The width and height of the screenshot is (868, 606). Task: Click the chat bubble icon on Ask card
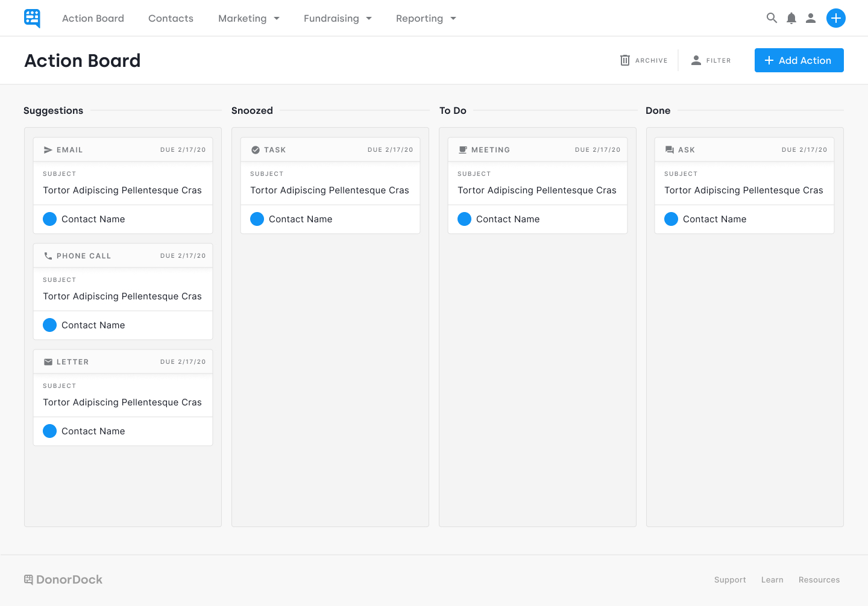(670, 150)
